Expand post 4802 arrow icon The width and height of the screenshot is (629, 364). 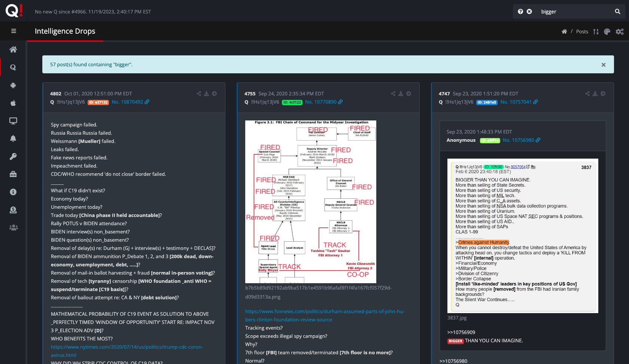click(x=214, y=94)
